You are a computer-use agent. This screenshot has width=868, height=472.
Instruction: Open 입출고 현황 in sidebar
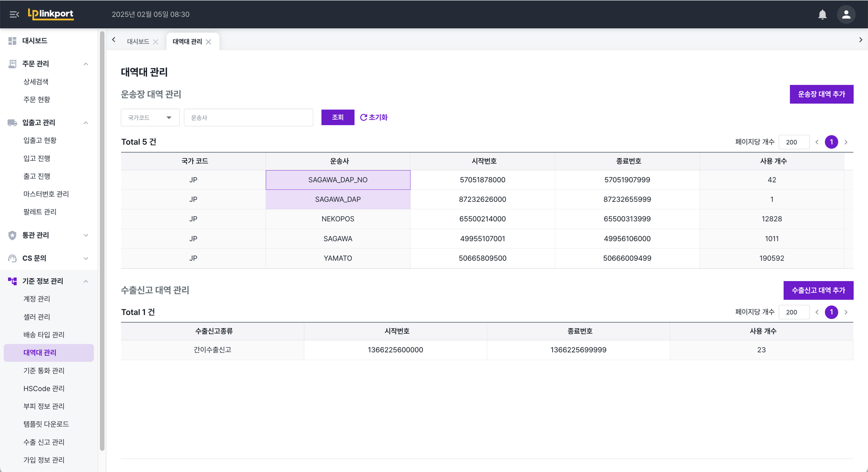tap(40, 140)
